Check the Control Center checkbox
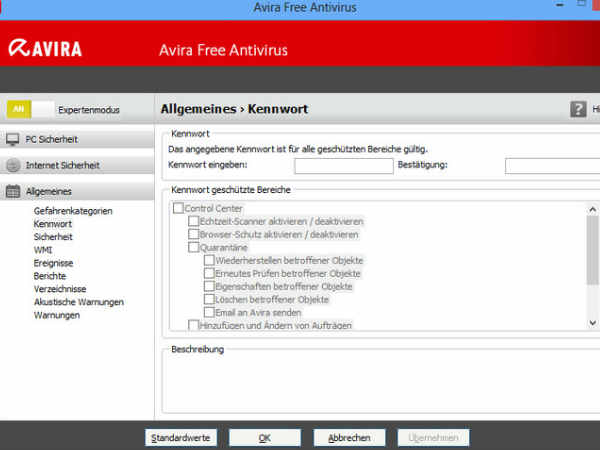The width and height of the screenshot is (600, 450). point(178,208)
